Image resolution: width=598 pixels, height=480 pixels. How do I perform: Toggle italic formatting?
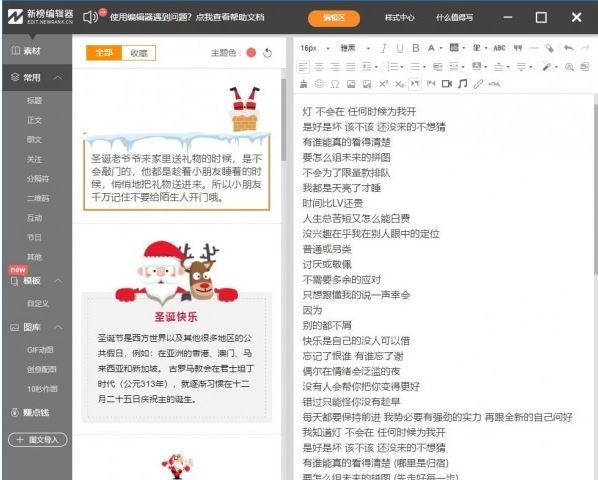384,48
